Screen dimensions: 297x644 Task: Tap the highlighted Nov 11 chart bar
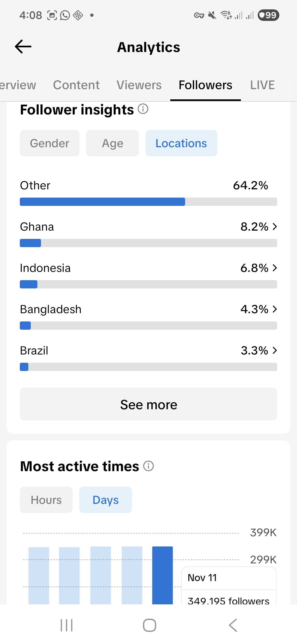pos(163,575)
